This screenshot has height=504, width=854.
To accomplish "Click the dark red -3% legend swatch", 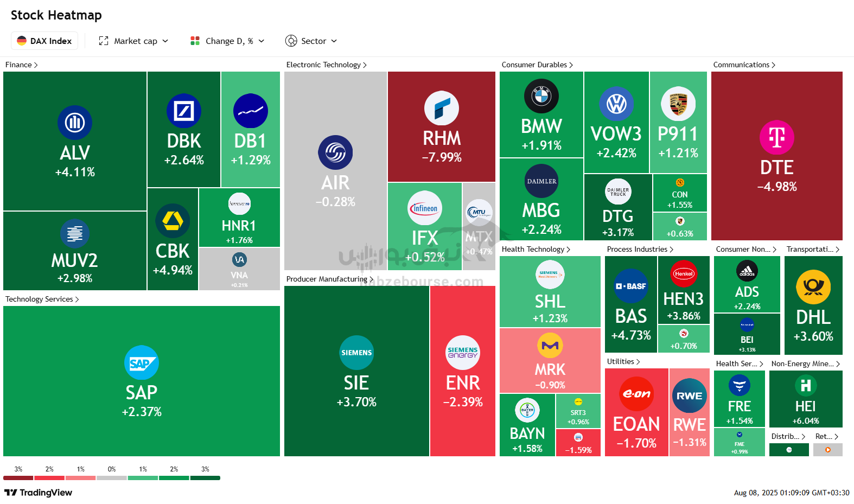I will pyautogui.click(x=18, y=478).
